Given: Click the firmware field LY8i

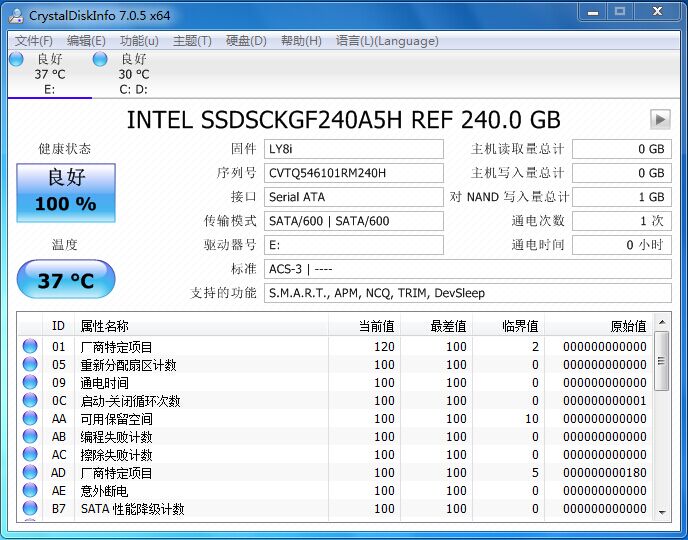Looking at the screenshot, I should point(354,149).
